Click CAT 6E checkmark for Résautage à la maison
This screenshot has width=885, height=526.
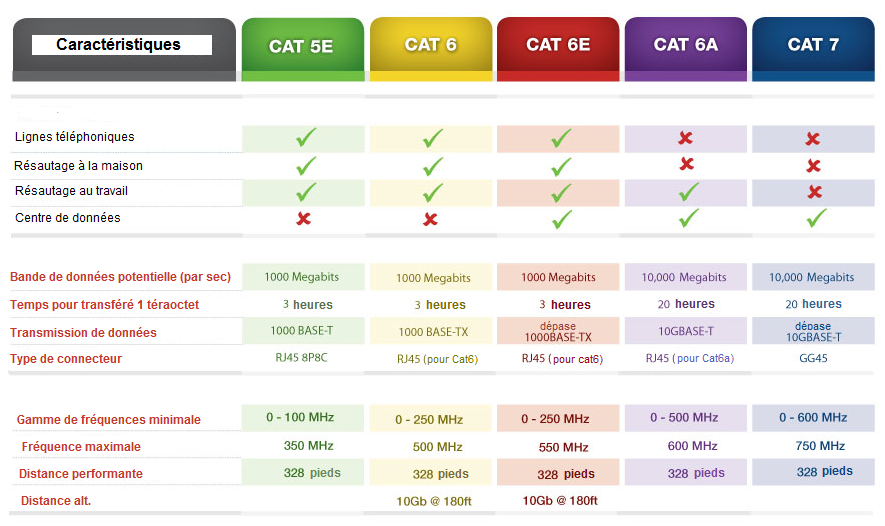coord(561,165)
